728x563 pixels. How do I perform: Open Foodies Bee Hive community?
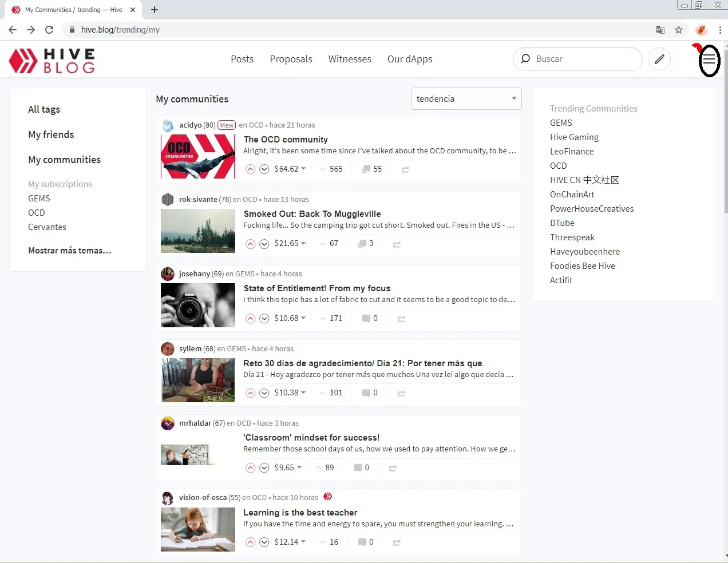click(583, 266)
